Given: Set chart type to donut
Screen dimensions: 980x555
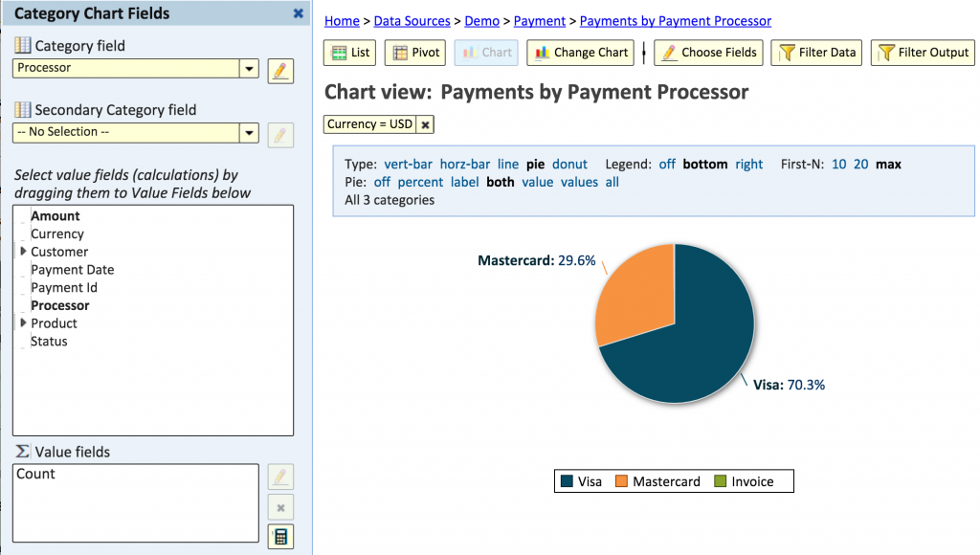Looking at the screenshot, I should pos(570,164).
